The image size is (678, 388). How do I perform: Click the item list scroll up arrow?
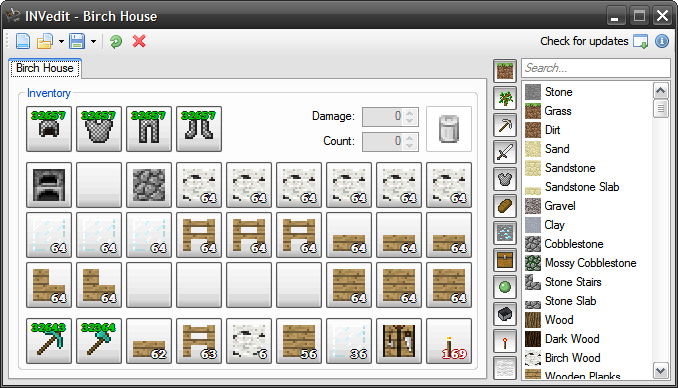tap(660, 91)
